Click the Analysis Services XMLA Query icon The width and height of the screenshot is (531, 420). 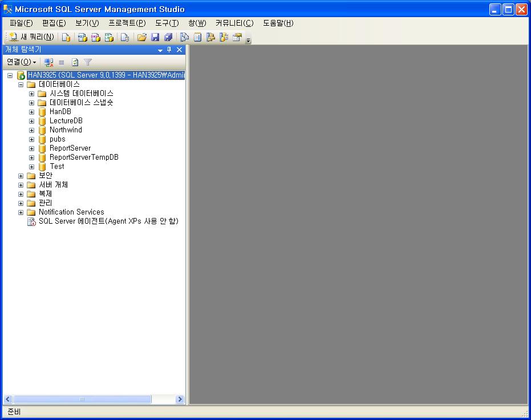pyautogui.click(x=109, y=37)
